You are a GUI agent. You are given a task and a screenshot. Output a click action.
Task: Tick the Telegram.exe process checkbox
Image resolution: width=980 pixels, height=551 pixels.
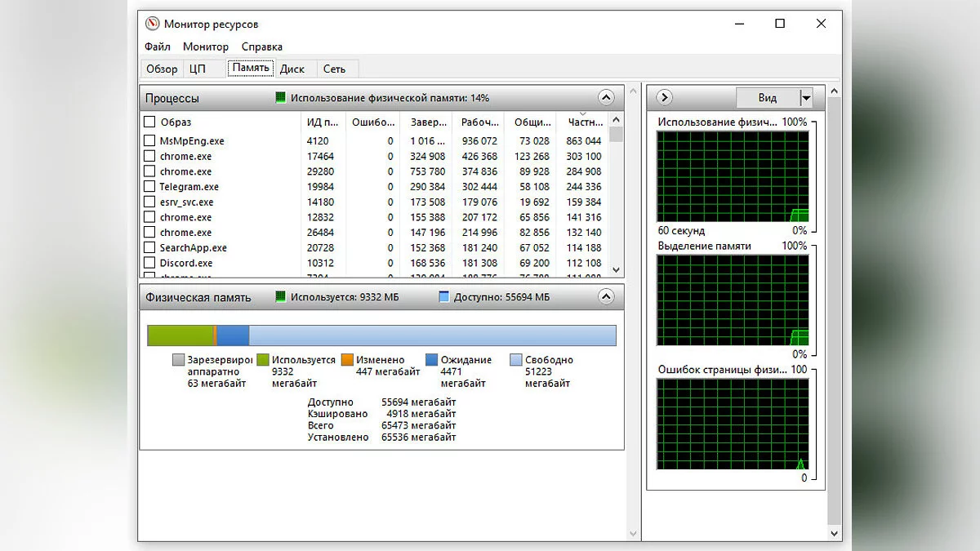pos(149,187)
